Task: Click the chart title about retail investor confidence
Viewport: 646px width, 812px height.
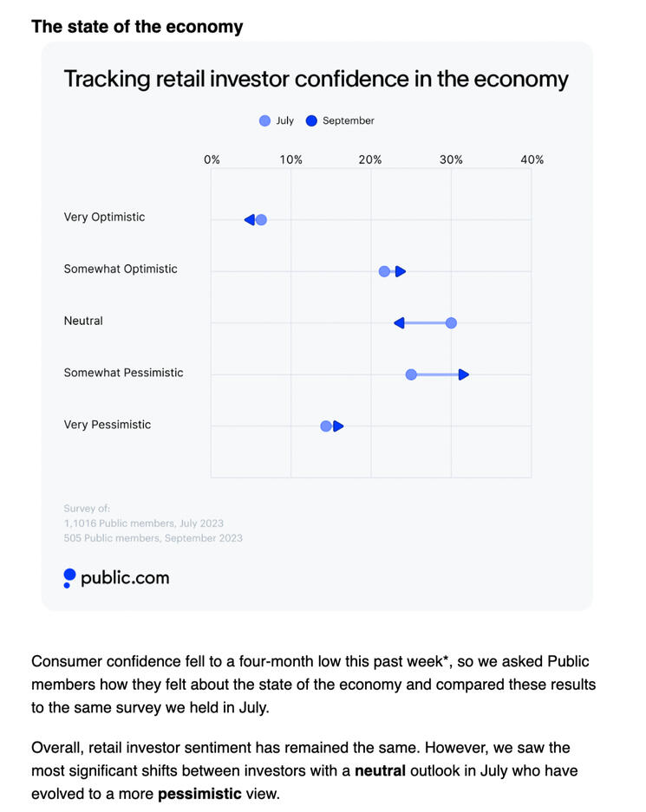Action: (316, 80)
